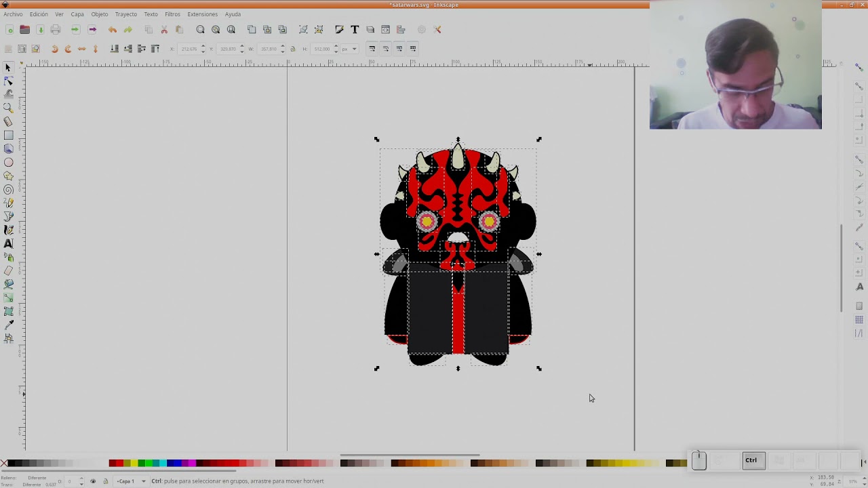Select the Calligraphy tool
Viewport: 868px width, 488px height.
click(x=8, y=230)
